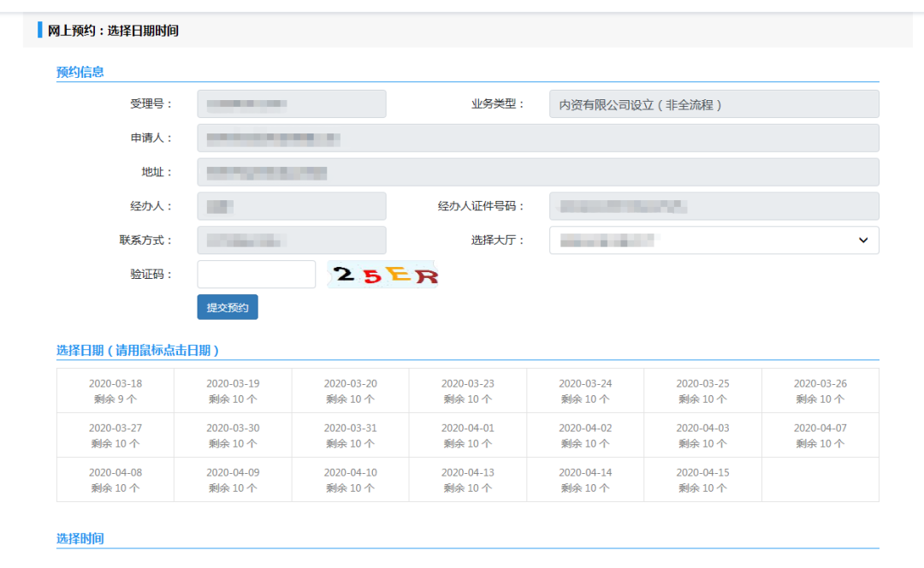
Task: Click the 提交预约 submit button
Action: click(x=228, y=307)
